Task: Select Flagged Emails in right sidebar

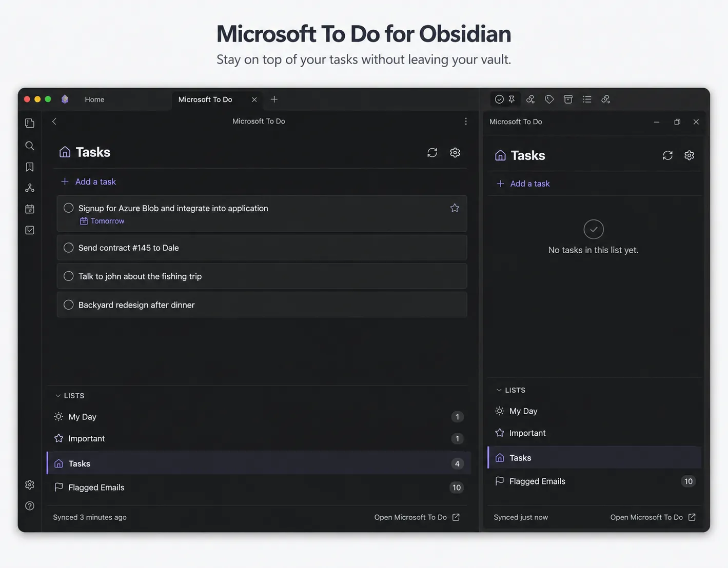Action: click(x=594, y=481)
